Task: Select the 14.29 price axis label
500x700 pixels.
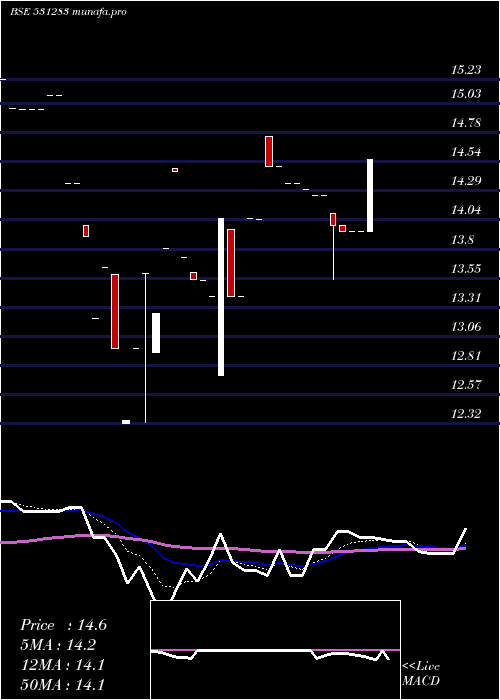Action: tap(466, 181)
